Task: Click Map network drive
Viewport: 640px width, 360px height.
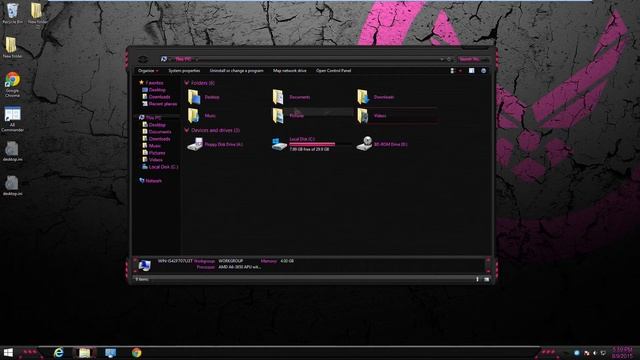Action: [289, 71]
